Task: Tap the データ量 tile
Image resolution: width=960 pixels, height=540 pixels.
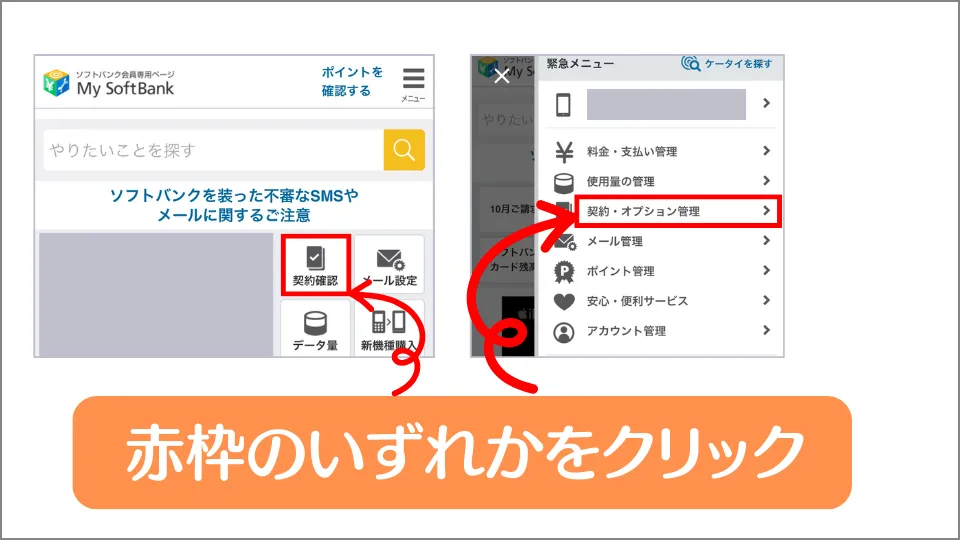Action: (x=315, y=329)
